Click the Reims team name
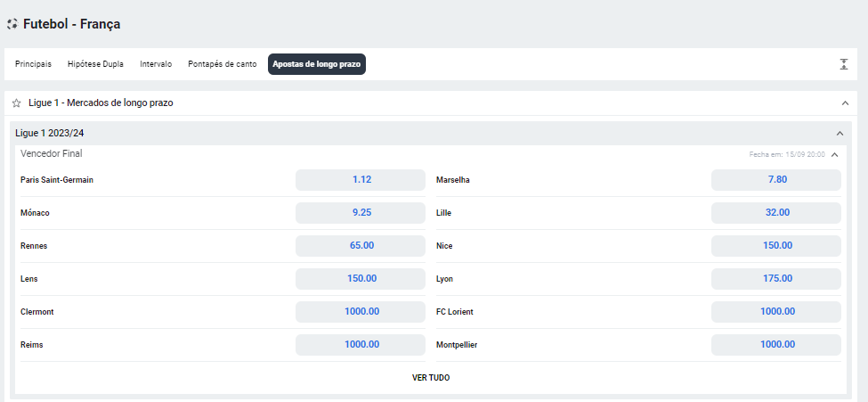868x402 pixels. click(x=31, y=345)
